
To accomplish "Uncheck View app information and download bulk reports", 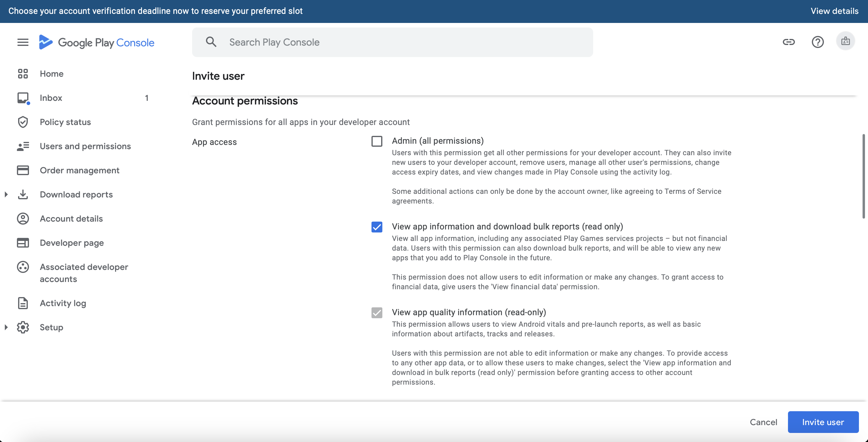I will coord(377,227).
